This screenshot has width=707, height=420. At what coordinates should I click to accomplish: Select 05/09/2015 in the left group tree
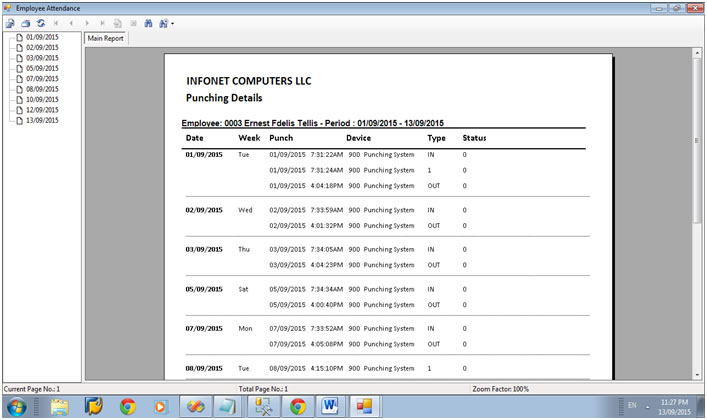42,68
